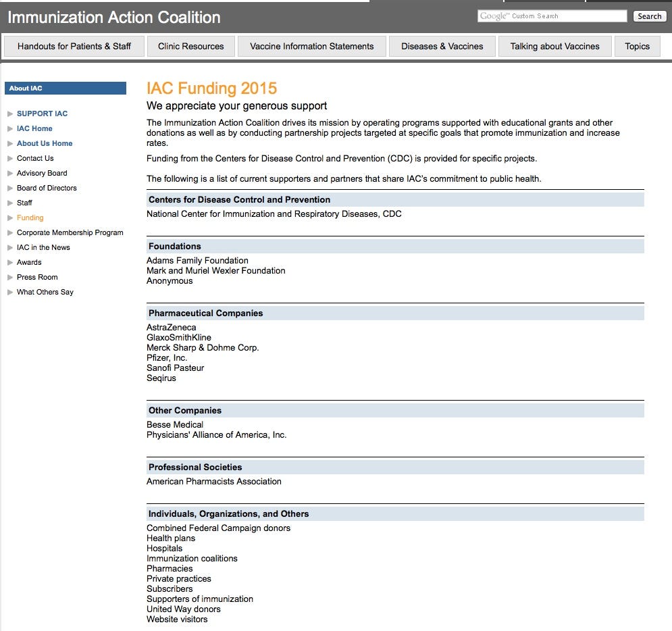Click Mark and Muriel Wexler Foundation
Screen dimensions: 672x631
pyautogui.click(x=216, y=271)
